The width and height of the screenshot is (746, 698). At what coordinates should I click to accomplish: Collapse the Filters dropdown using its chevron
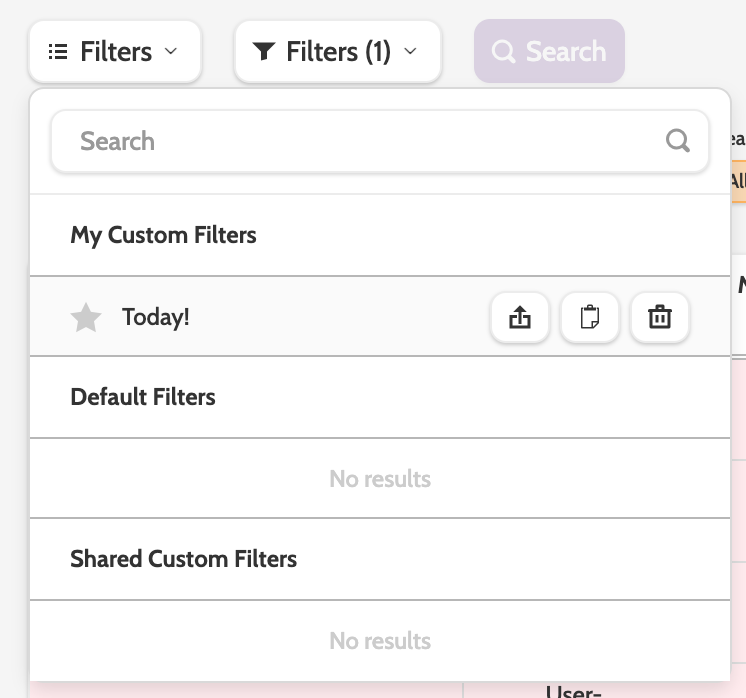pos(170,51)
